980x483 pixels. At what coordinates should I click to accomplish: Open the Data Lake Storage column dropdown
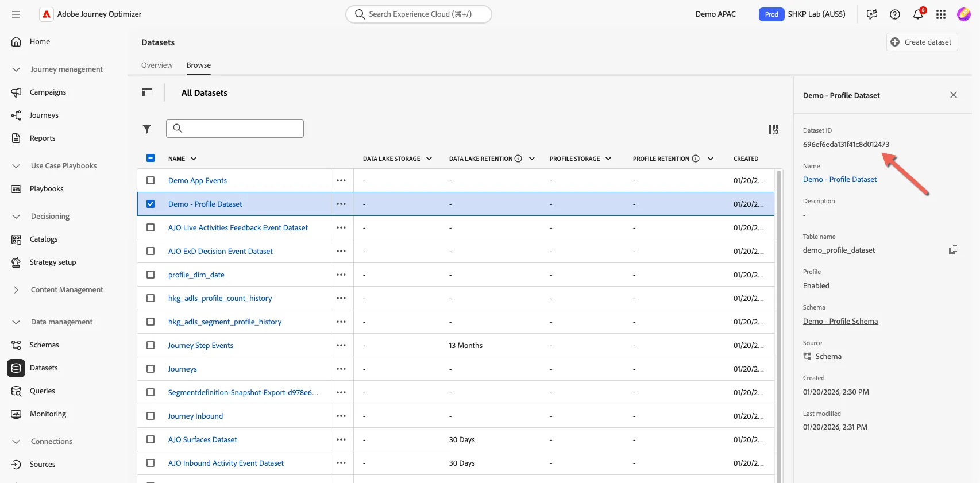[429, 159]
